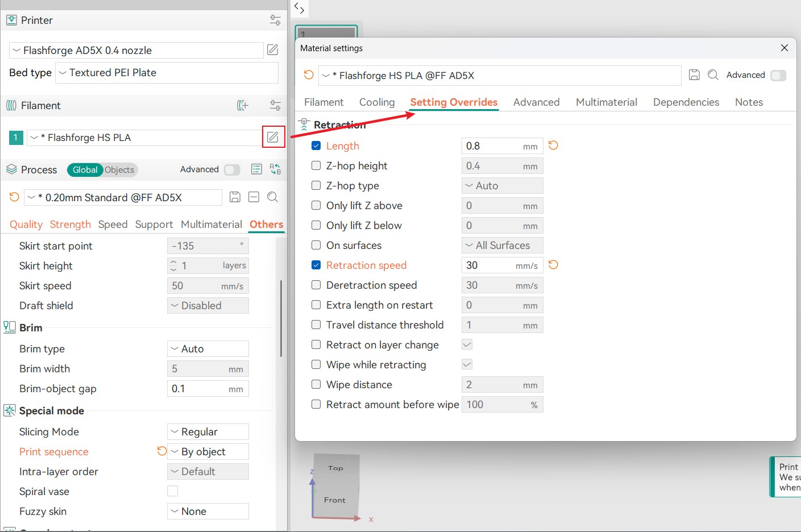Viewport: 801px width, 532px height.
Task: Click the add filament icon
Action: click(243, 106)
